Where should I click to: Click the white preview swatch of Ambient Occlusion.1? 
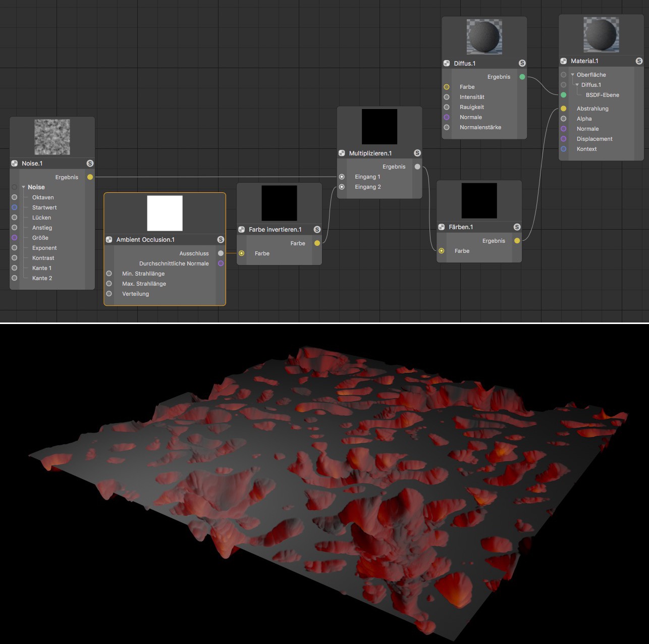click(x=165, y=213)
